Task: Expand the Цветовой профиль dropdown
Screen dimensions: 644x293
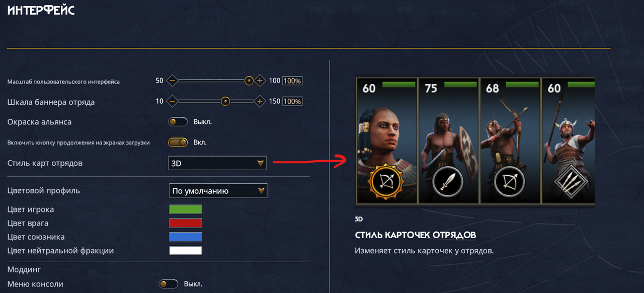Action: pos(218,191)
